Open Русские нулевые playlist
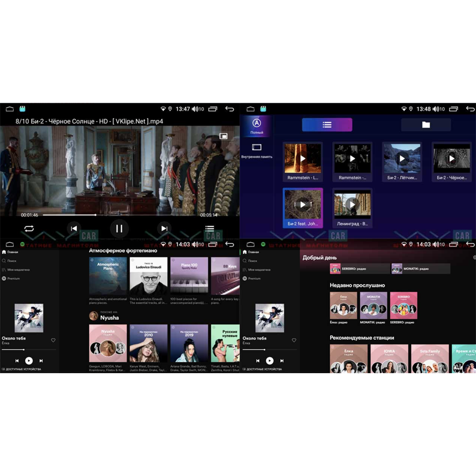476x476 pixels. coord(225,348)
